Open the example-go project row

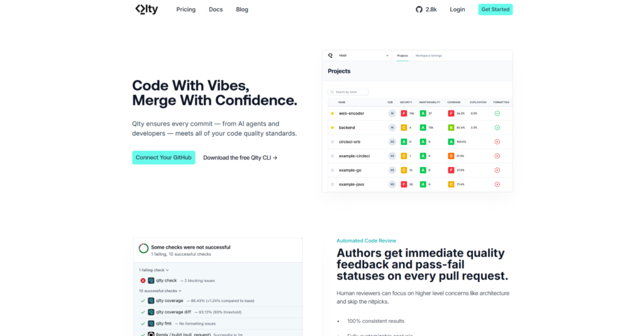pyautogui.click(x=419, y=170)
